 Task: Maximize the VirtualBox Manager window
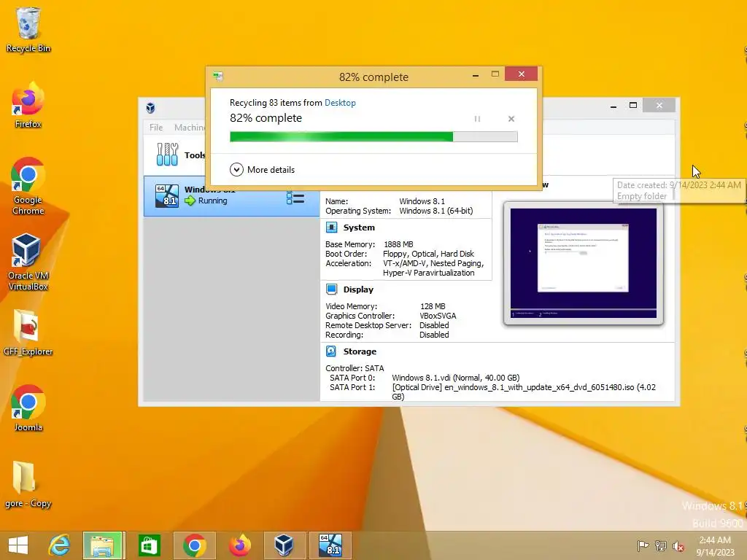click(x=633, y=105)
